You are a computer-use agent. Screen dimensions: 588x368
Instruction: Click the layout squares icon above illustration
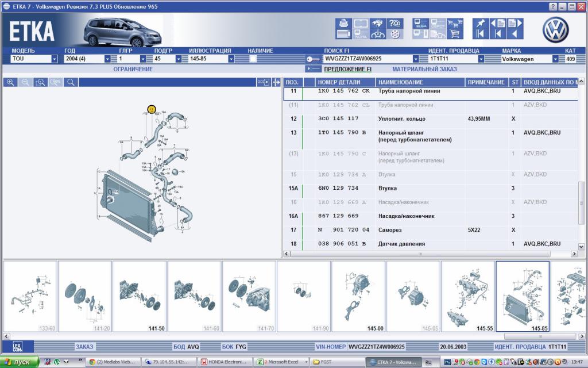[x=263, y=82]
